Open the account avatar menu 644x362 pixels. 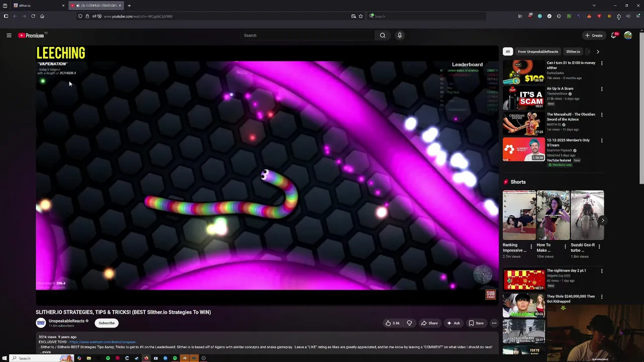[628, 35]
